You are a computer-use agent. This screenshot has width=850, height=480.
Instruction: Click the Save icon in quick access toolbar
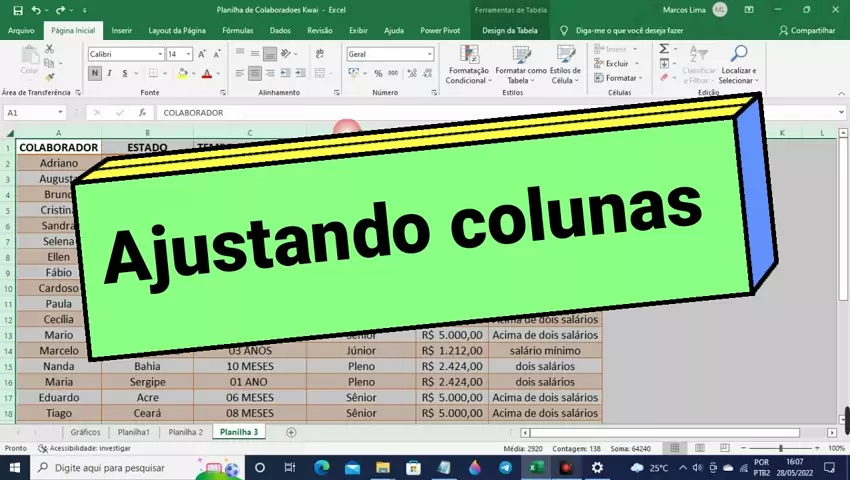click(17, 10)
